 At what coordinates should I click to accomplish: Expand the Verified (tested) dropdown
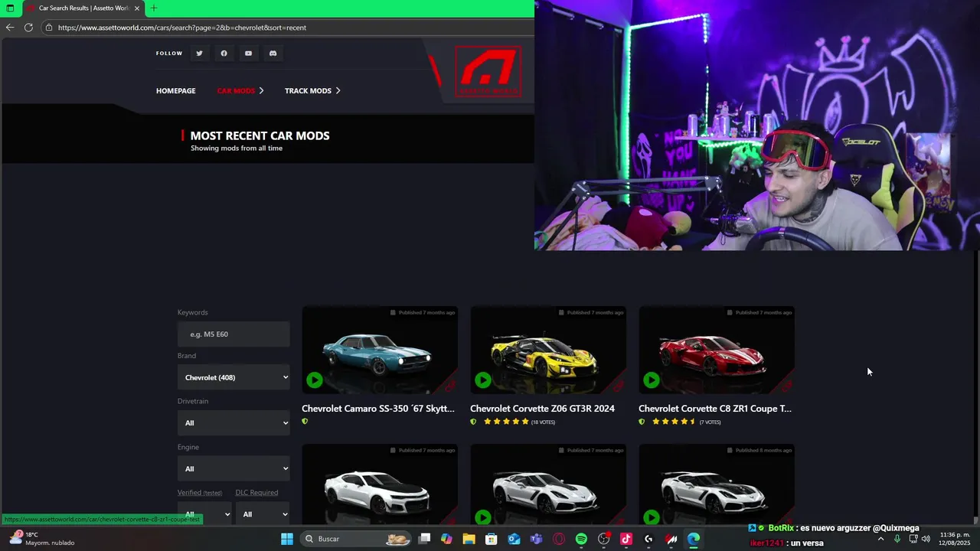pos(204,513)
